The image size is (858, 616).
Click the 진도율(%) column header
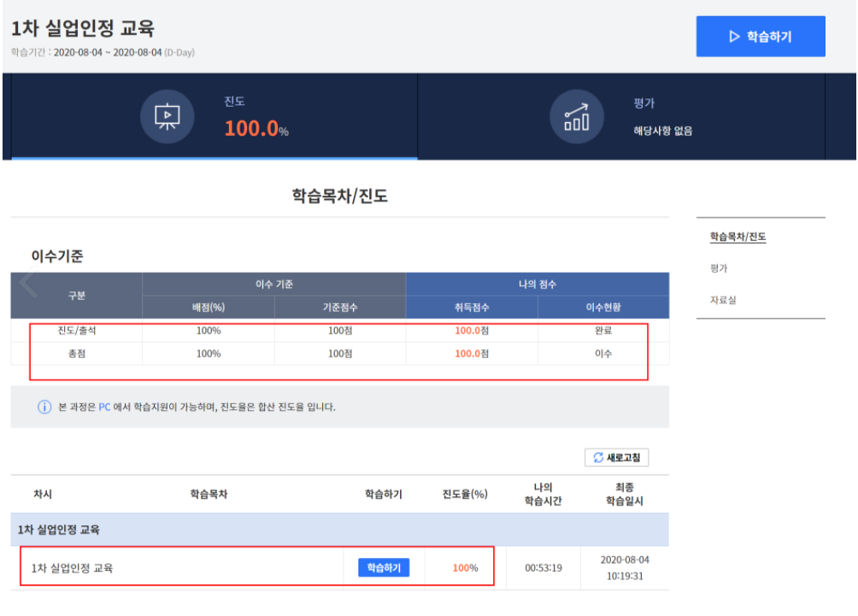coord(465,494)
